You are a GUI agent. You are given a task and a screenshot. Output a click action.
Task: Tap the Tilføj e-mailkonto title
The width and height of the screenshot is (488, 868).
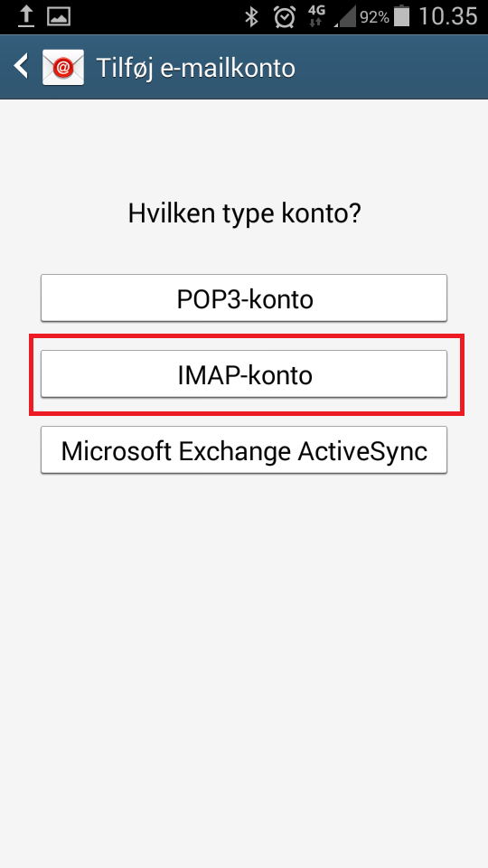pyautogui.click(x=195, y=68)
